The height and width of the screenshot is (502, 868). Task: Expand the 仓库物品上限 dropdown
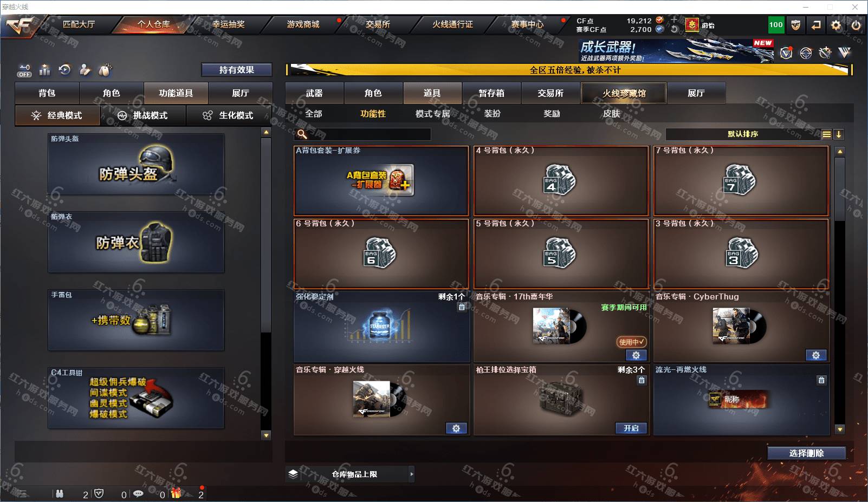412,474
